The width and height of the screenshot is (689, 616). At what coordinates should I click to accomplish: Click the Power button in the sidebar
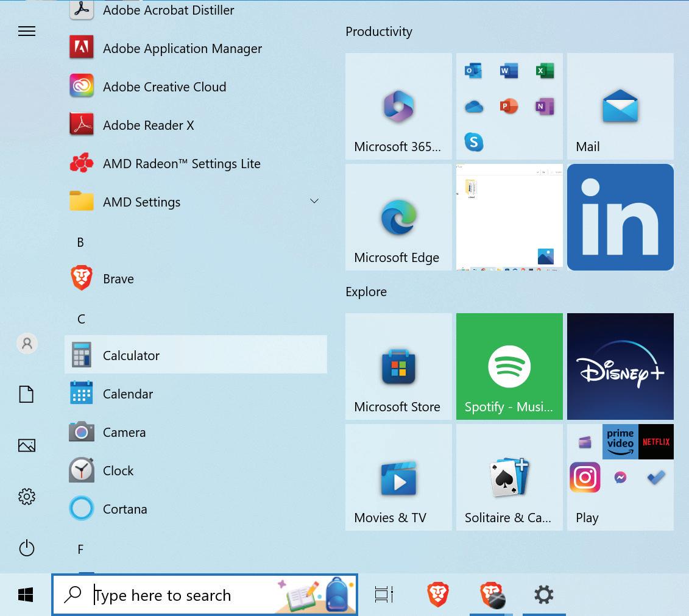(27, 548)
